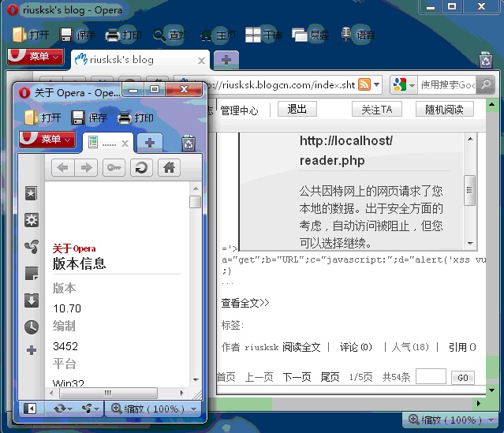
Task: Close the riusksk's blog tab
Action: pyautogui.click(x=201, y=61)
